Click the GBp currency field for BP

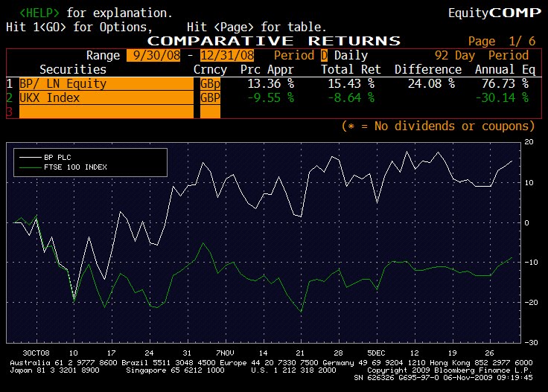[x=210, y=84]
